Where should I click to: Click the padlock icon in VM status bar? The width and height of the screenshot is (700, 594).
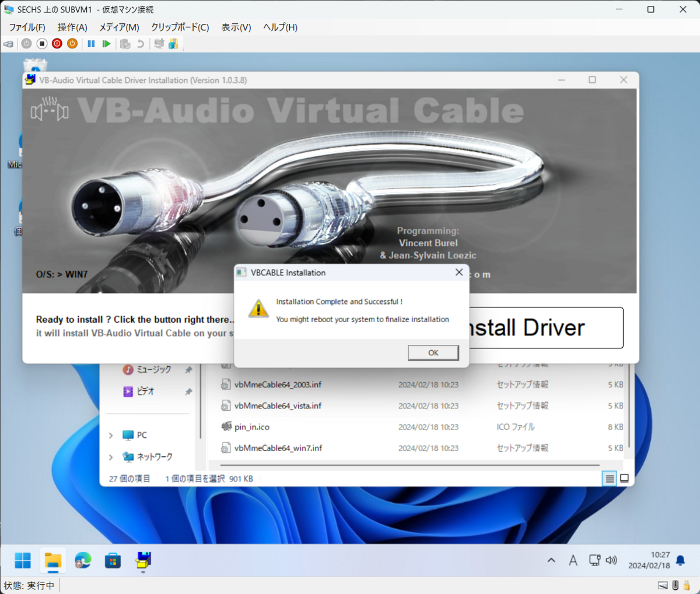coord(687,585)
